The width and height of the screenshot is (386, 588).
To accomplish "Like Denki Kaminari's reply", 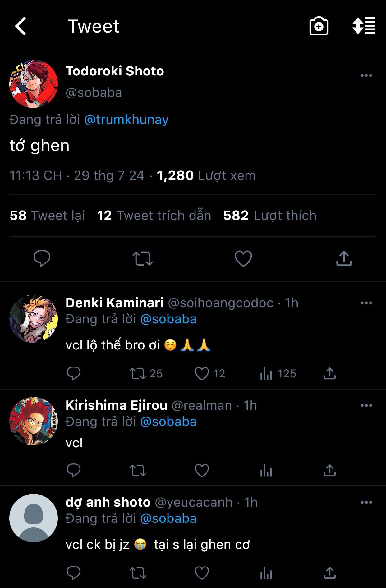I will coord(202,374).
